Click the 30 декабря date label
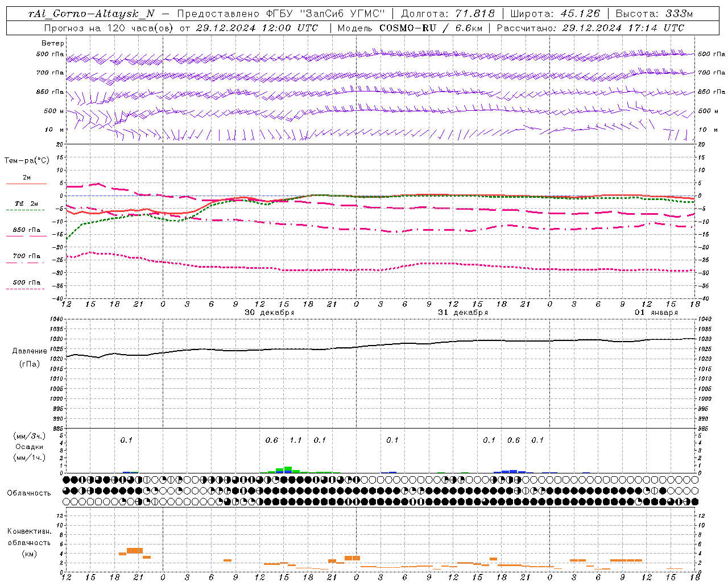The height and width of the screenshot is (582, 728). 270,313
